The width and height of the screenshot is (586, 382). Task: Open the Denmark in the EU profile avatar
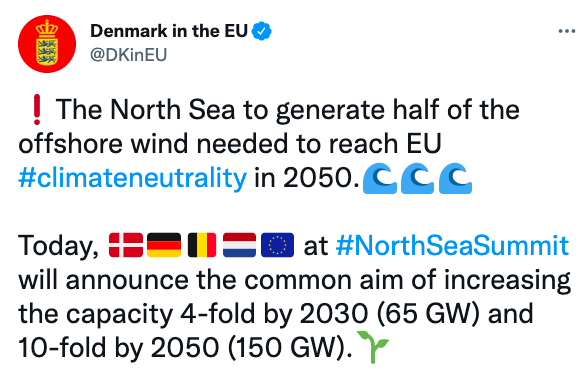point(47,44)
